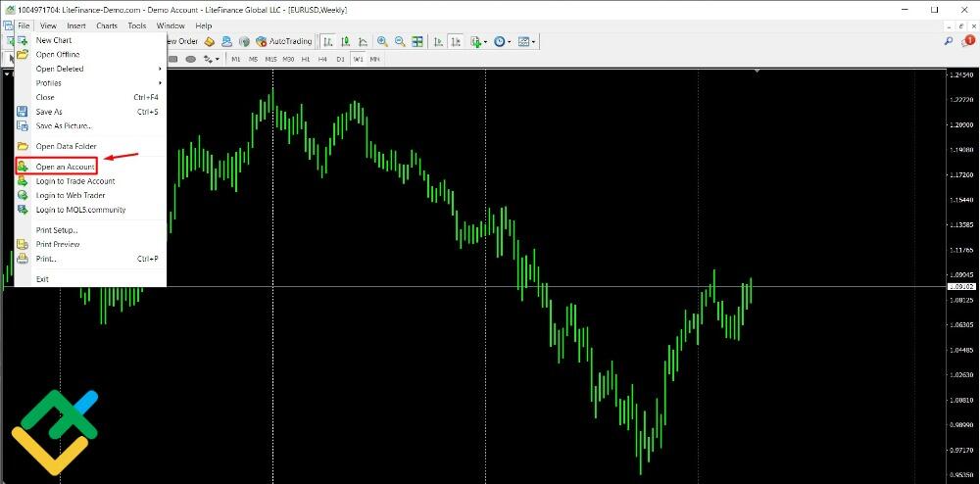Viewport: 980px width, 484px height.
Task: Open the search magnifier icon
Action: 949,41
